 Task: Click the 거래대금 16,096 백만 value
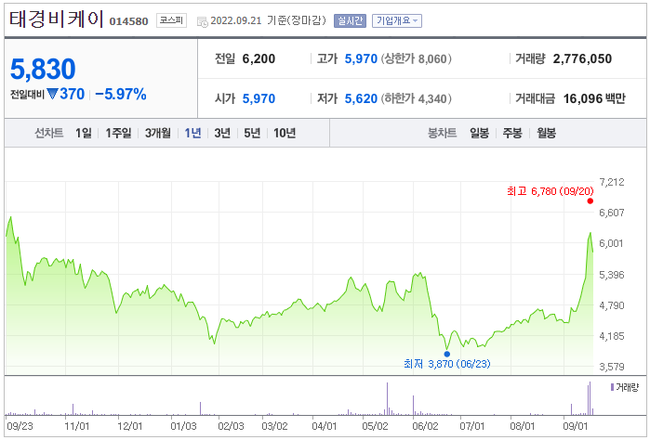[x=594, y=99]
